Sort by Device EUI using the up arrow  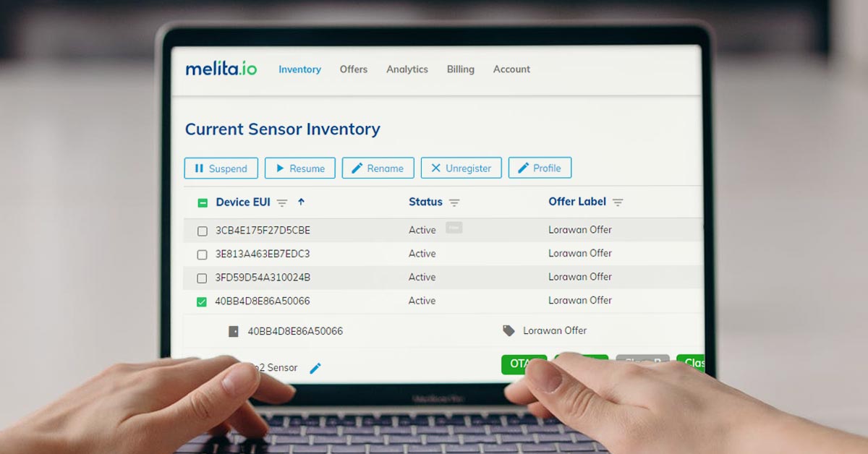point(302,202)
